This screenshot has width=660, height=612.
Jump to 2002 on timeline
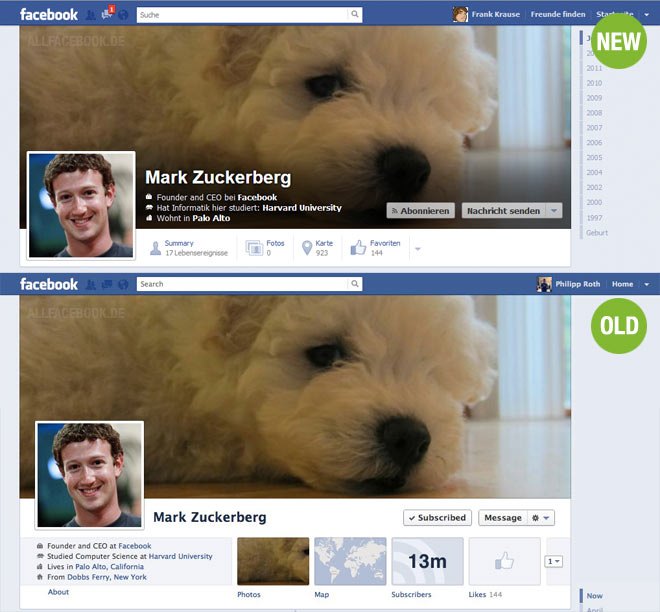tap(594, 187)
